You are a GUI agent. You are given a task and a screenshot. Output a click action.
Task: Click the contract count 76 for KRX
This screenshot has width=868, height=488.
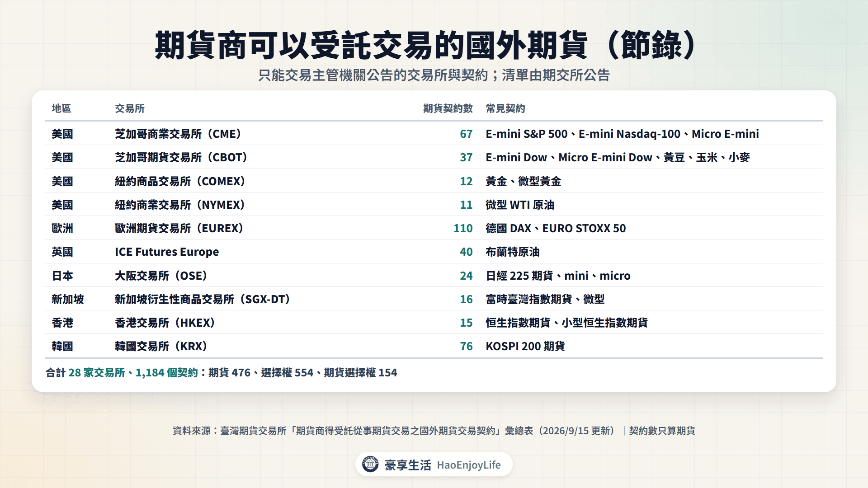466,346
